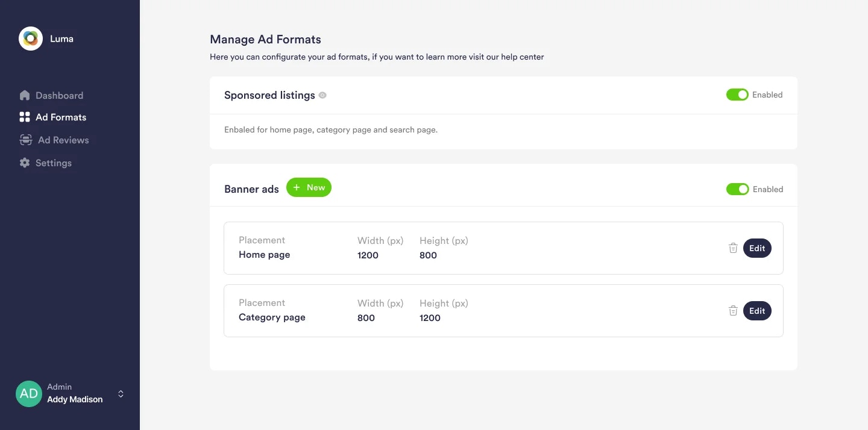Click the grid icon next to Ad Formats

tap(25, 117)
